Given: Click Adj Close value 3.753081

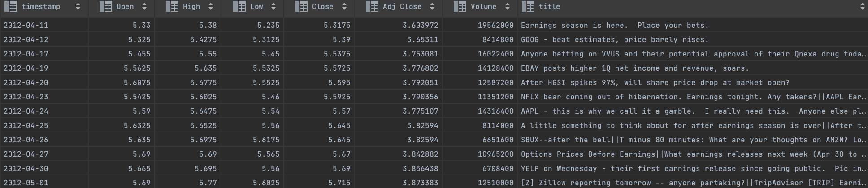Looking at the screenshot, I should [x=421, y=54].
